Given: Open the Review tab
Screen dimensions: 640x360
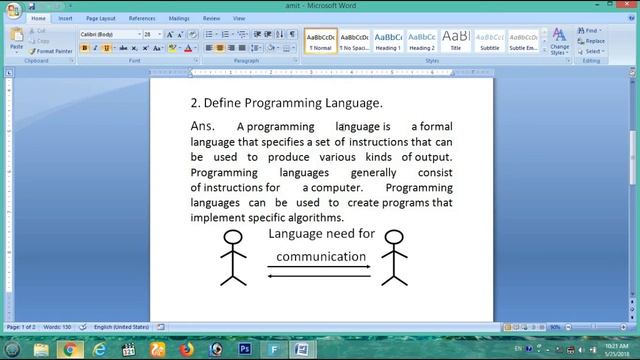Looking at the screenshot, I should [211, 18].
